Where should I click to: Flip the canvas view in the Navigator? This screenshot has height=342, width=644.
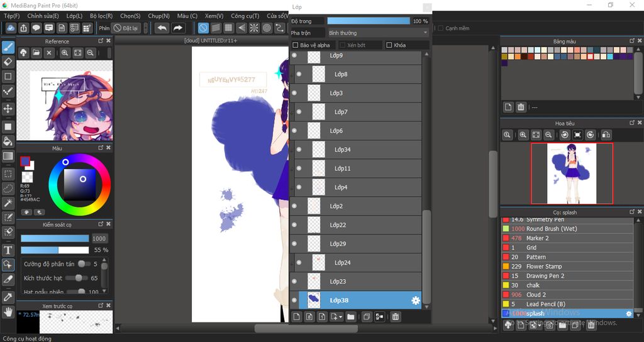click(x=606, y=135)
